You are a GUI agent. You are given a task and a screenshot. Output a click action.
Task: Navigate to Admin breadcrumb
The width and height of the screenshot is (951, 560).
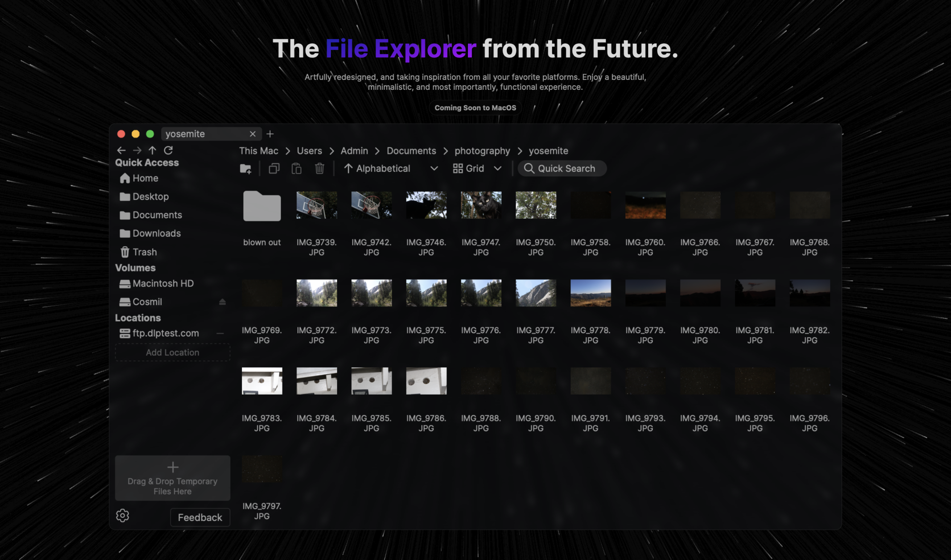point(354,151)
